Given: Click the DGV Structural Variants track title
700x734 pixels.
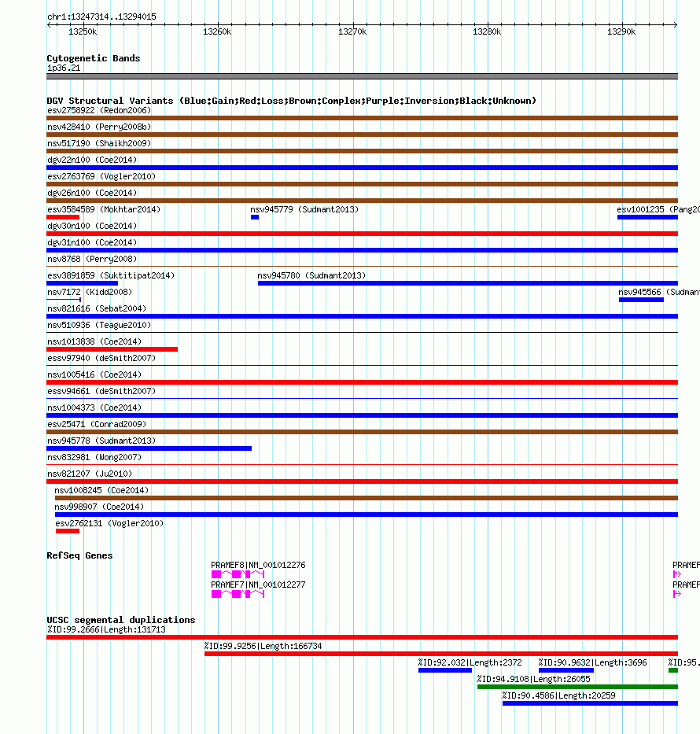Looking at the screenshot, I should pos(292,101).
